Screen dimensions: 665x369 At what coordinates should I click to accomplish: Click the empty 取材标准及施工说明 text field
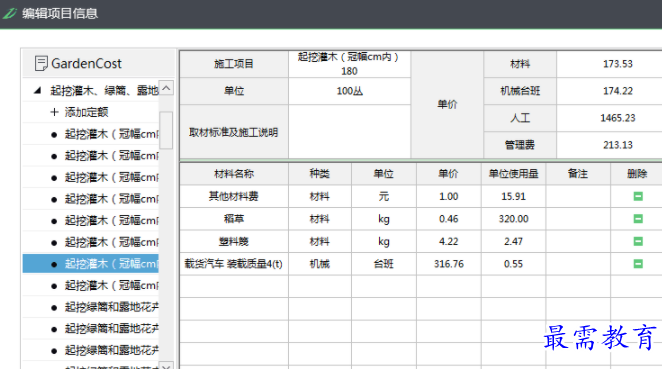point(349,132)
